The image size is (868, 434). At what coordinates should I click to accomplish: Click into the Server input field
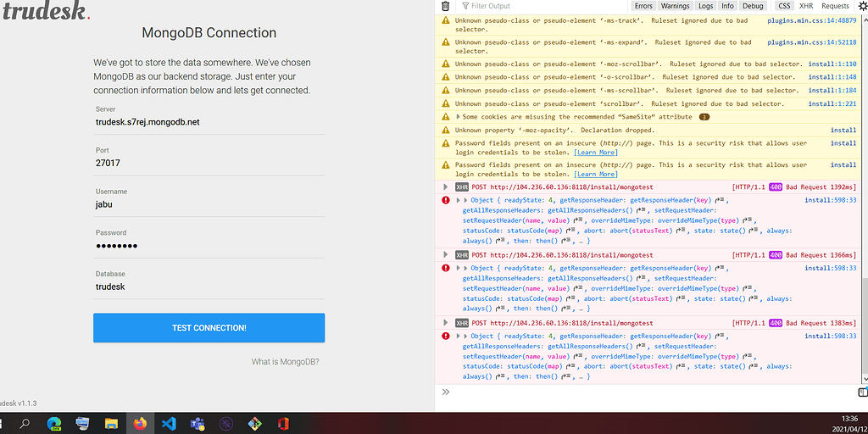pos(209,122)
